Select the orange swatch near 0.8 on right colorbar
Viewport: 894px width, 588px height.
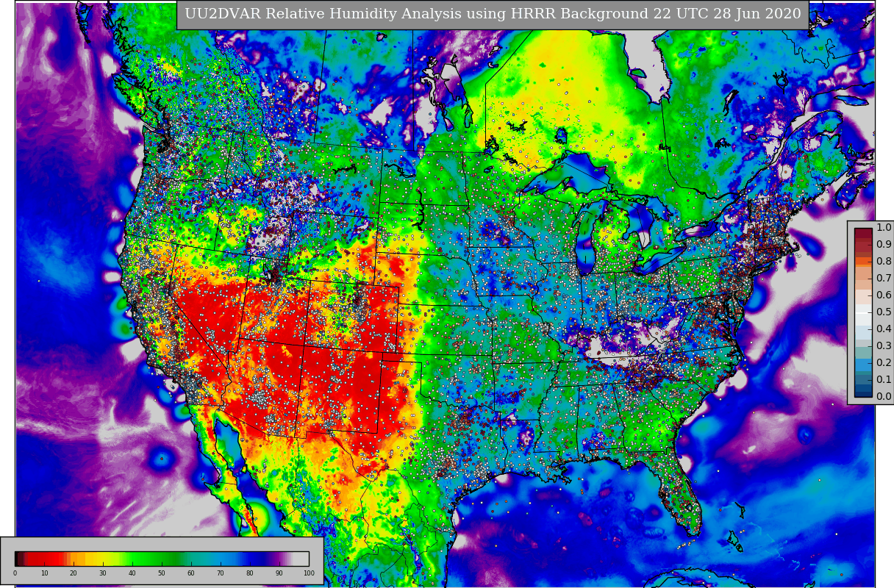coord(863,261)
